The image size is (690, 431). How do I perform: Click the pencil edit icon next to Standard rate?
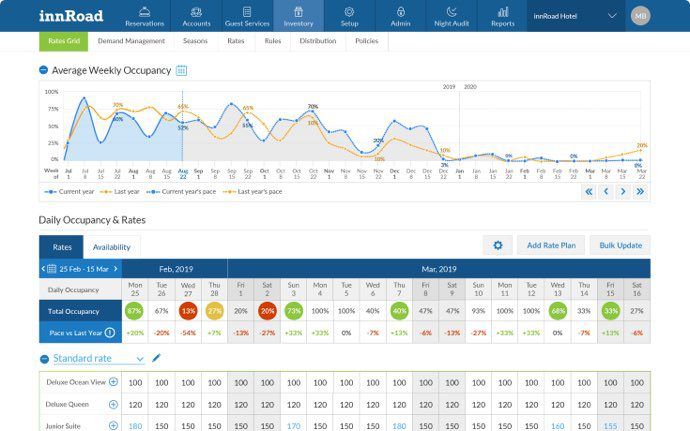click(156, 358)
